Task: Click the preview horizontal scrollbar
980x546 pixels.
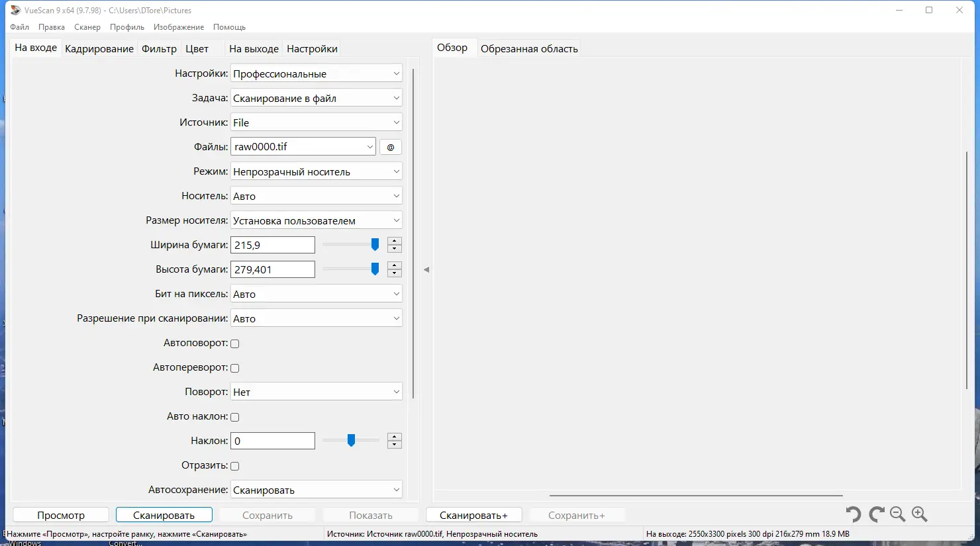Action: click(x=696, y=495)
